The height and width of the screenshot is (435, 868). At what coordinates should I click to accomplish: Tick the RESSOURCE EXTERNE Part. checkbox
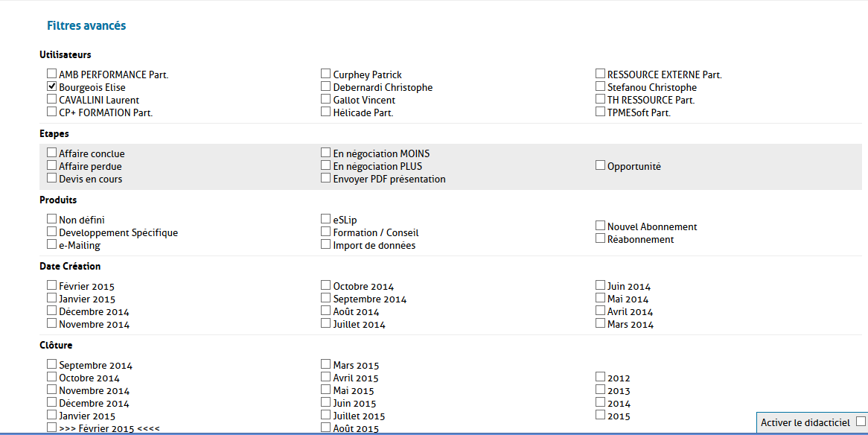(x=600, y=74)
